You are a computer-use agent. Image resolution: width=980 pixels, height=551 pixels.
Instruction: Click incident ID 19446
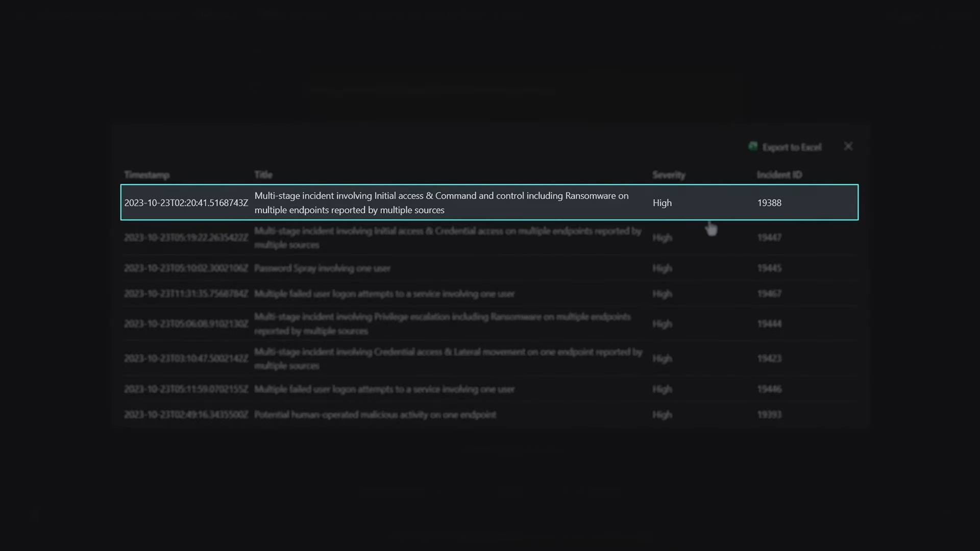769,389
